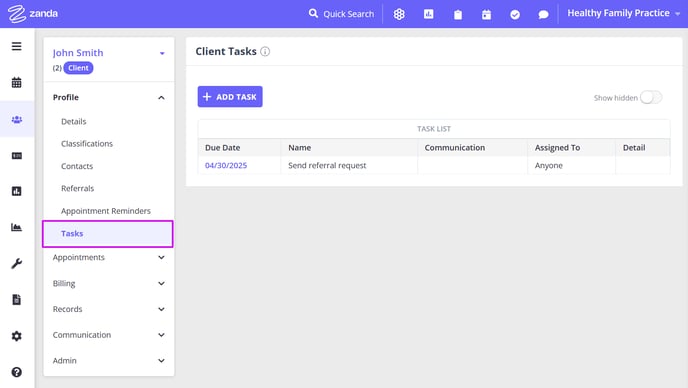Click the Communication column header
The width and height of the screenshot is (688, 388).
455,148
